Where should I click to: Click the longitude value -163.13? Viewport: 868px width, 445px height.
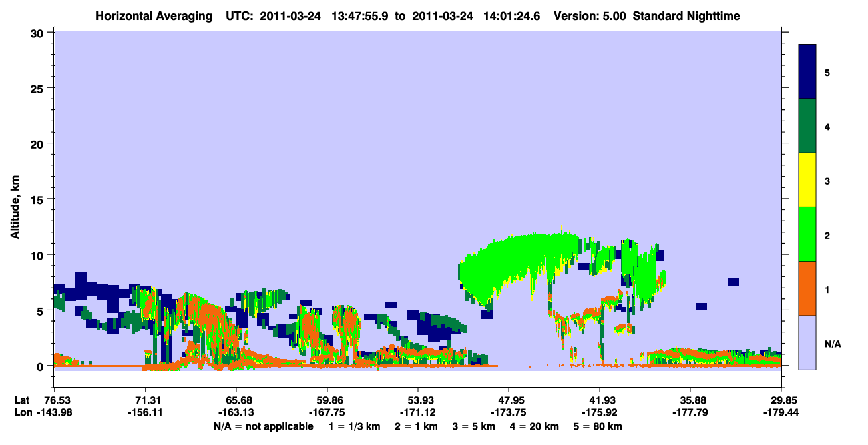[x=236, y=412]
